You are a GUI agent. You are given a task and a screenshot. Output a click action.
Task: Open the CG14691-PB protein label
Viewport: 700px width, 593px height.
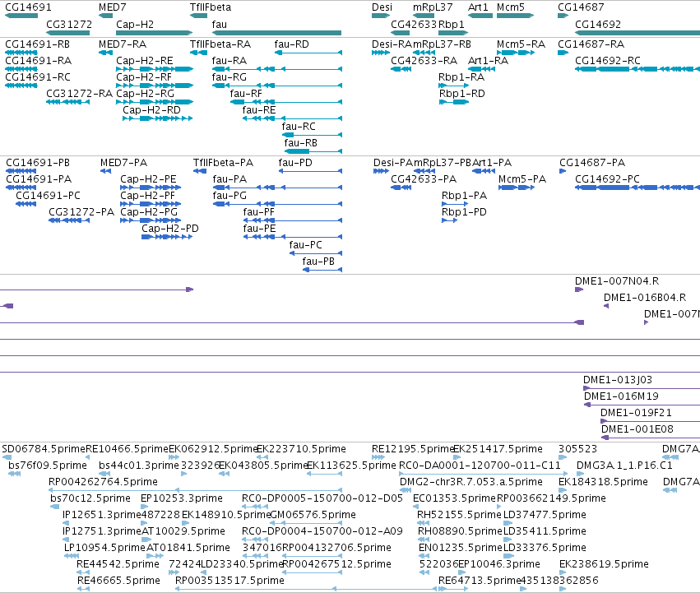coord(38,163)
